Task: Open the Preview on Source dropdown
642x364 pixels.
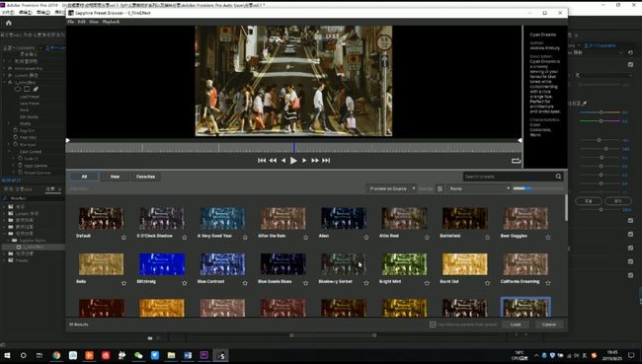Action: coord(391,188)
